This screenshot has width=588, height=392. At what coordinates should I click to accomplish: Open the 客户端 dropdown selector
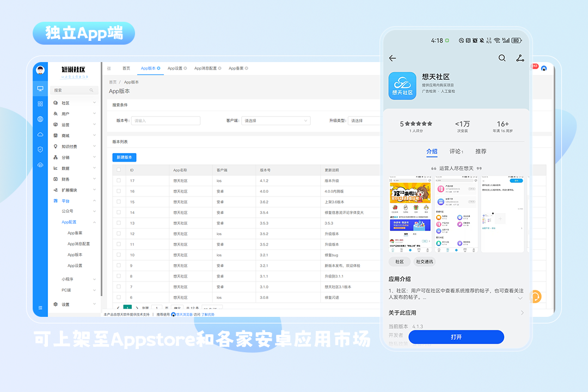pyautogui.click(x=276, y=121)
